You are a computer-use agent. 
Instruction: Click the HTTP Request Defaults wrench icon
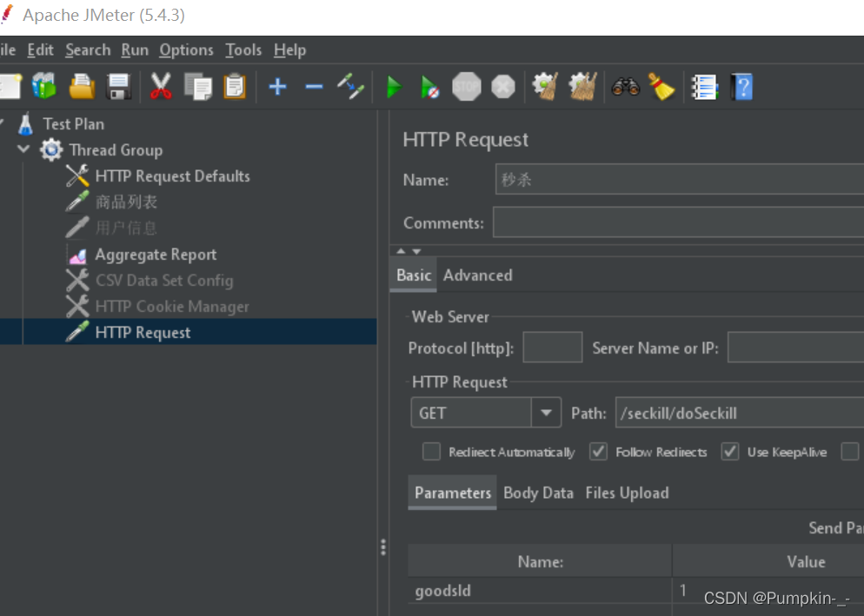(77, 176)
